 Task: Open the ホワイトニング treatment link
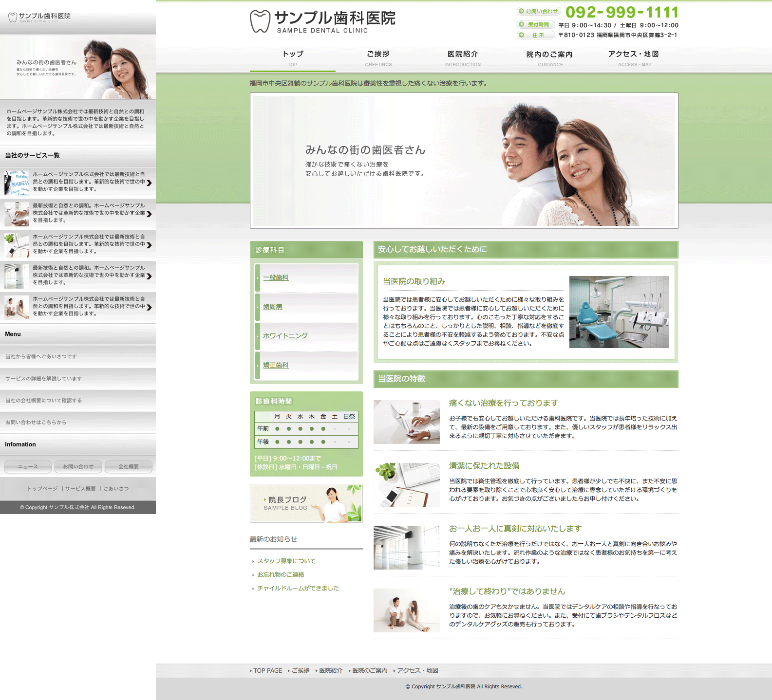tap(285, 336)
